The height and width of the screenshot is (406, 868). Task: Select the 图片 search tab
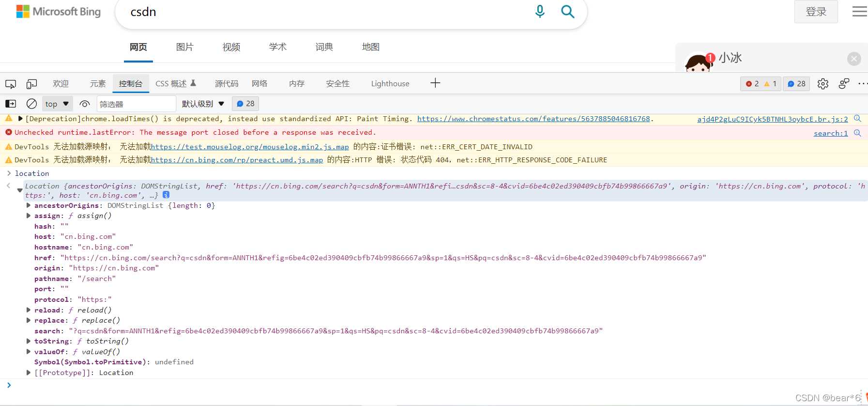[184, 47]
